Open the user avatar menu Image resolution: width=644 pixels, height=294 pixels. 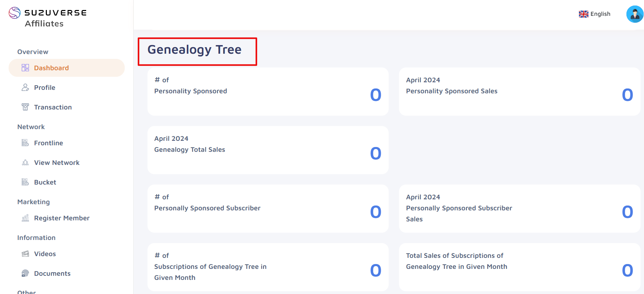tap(635, 14)
